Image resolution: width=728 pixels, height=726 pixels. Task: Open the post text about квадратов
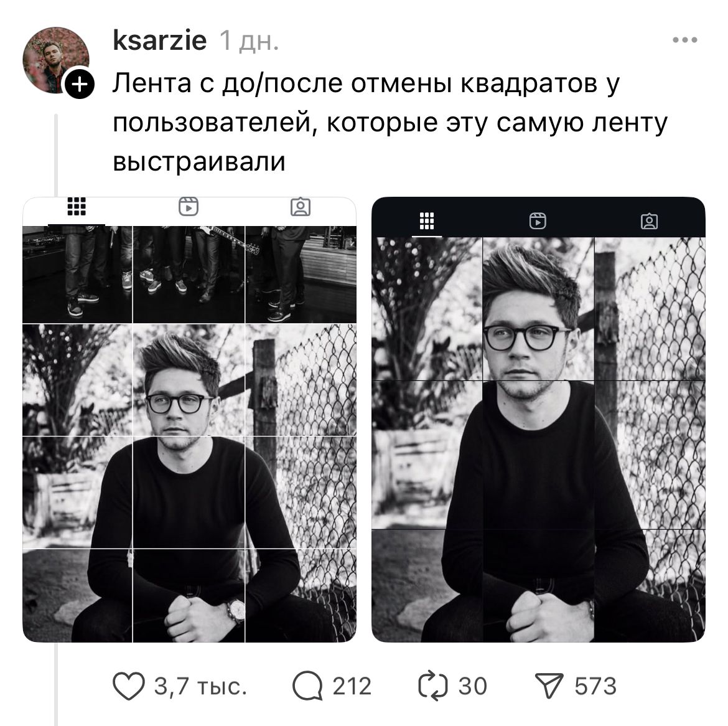[390, 123]
